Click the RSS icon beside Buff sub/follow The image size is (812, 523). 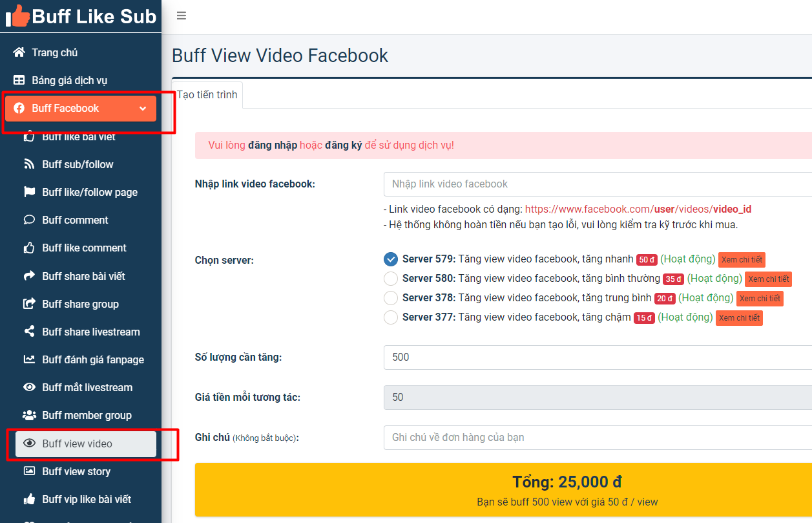[x=29, y=164]
